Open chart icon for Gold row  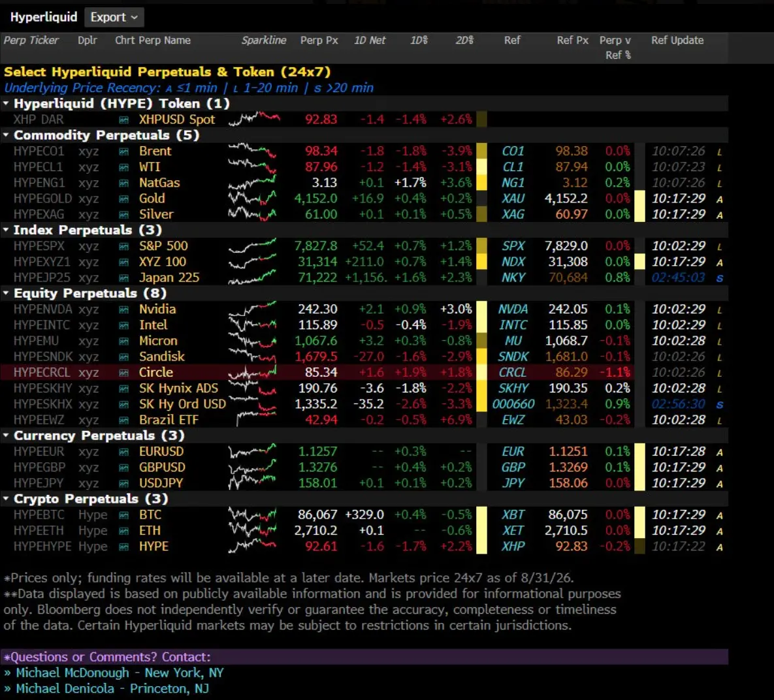click(124, 199)
